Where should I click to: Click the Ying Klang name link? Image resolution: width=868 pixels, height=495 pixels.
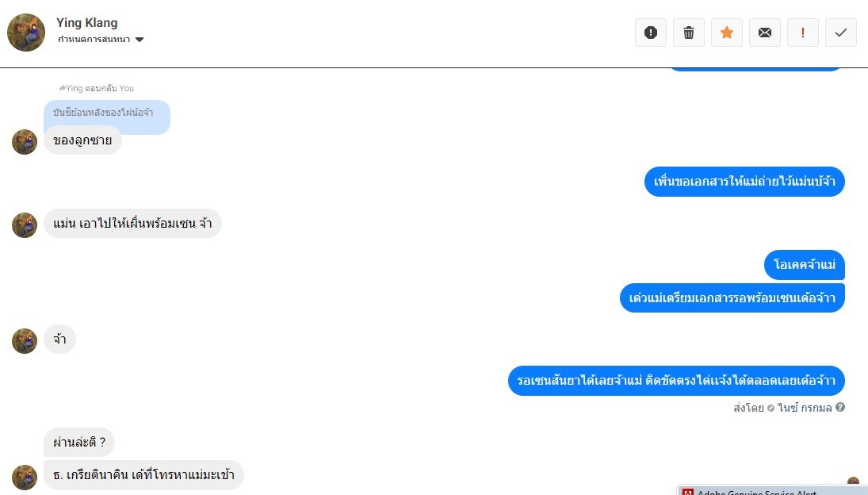[x=87, y=23]
